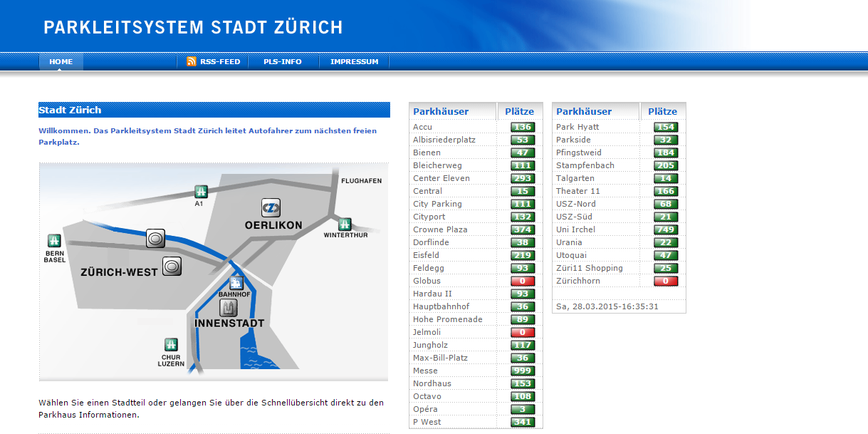The image size is (868, 434).
Task: Click the Stadt Zürich section heading
Action: point(70,110)
